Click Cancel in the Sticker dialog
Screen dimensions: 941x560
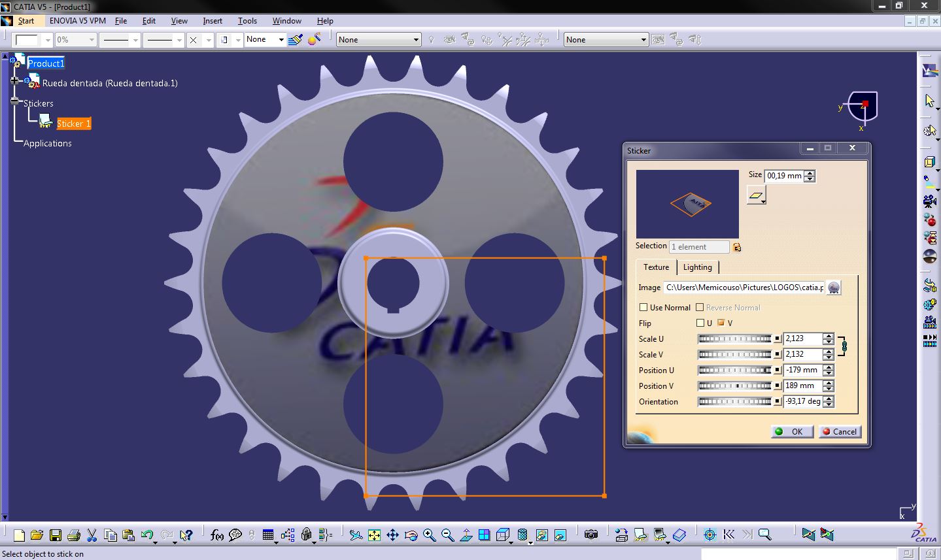coord(840,431)
